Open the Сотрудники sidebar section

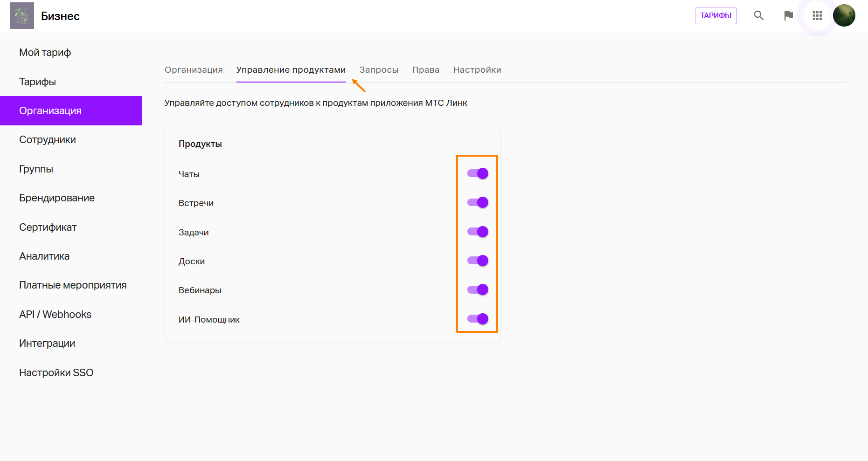coord(71,140)
